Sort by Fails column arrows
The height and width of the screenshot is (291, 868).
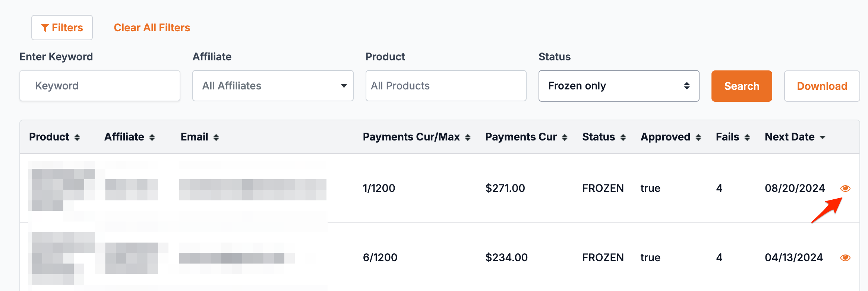747,137
